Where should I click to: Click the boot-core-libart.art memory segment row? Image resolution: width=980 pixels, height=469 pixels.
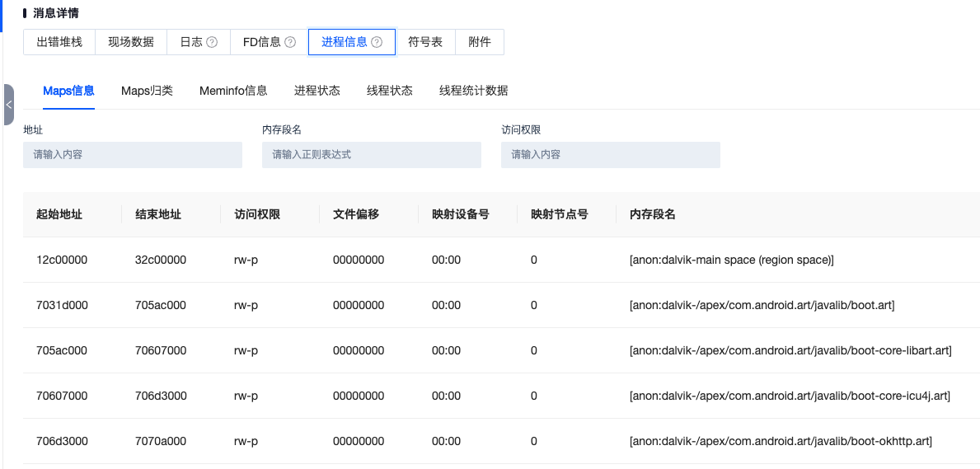point(790,350)
